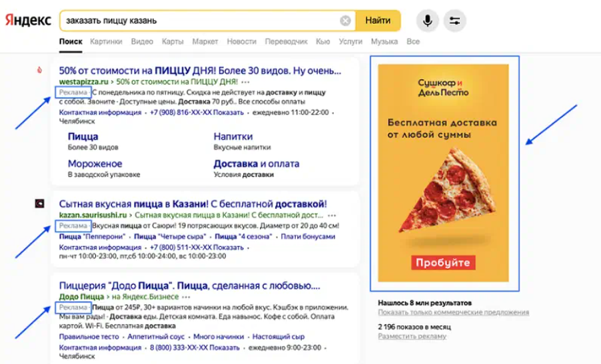Open the Доставка и оплата sitelink

[257, 164]
